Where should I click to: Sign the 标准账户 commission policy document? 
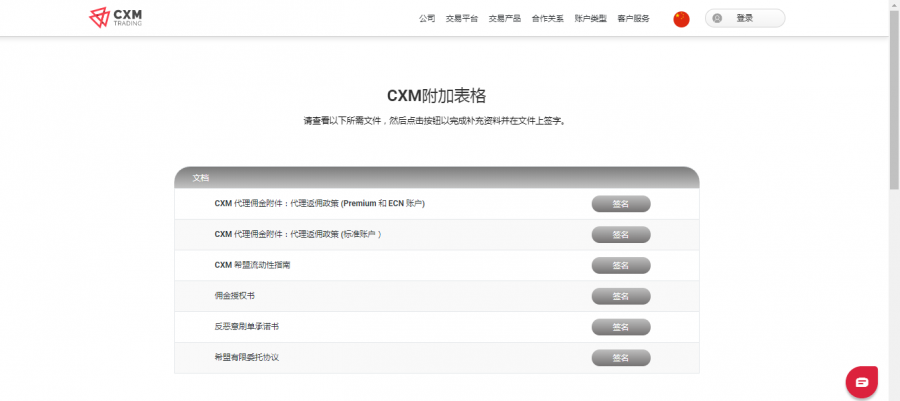click(x=621, y=235)
